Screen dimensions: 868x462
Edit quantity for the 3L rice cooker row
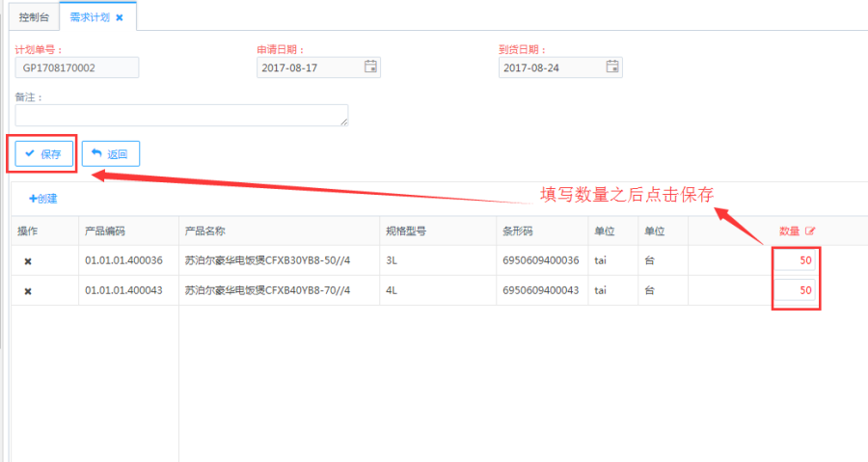point(796,260)
